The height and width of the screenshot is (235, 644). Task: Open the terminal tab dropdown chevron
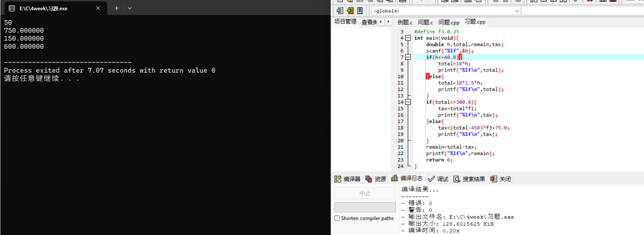point(130,8)
